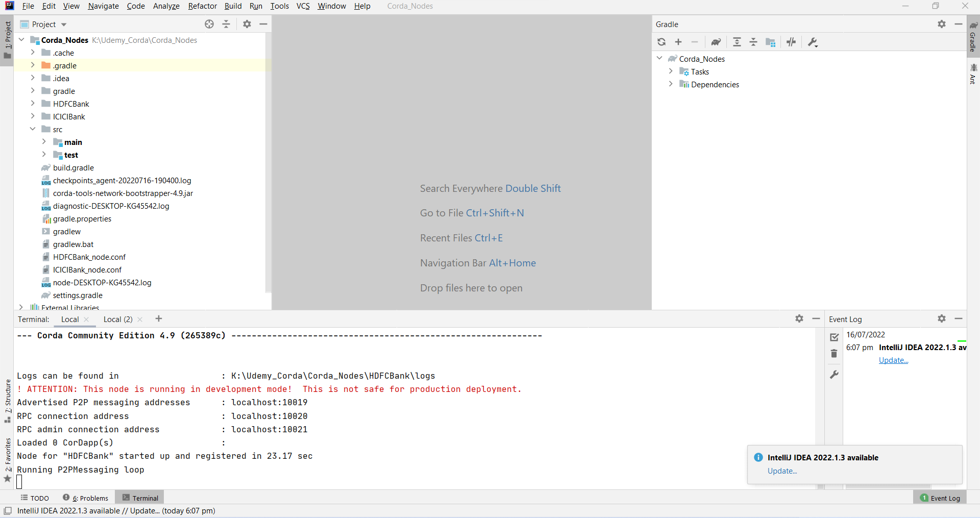
Task: Expand the HDFCBank folder
Action: click(33, 103)
